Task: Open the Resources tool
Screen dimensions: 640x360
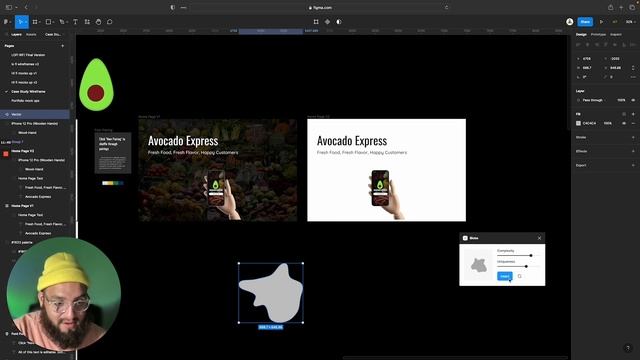Action: coord(87,22)
